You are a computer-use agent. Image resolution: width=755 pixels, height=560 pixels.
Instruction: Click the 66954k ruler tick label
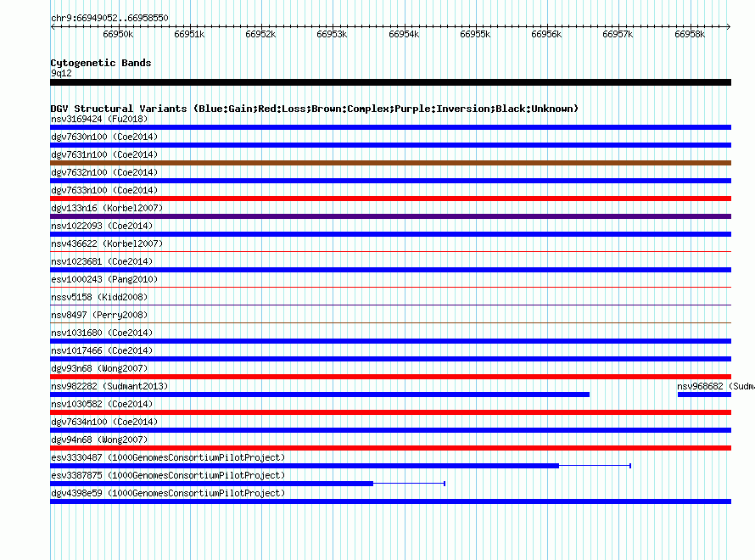tap(404, 34)
